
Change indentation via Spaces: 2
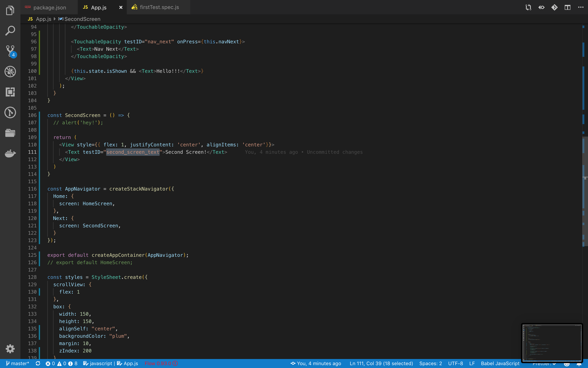[431, 363]
